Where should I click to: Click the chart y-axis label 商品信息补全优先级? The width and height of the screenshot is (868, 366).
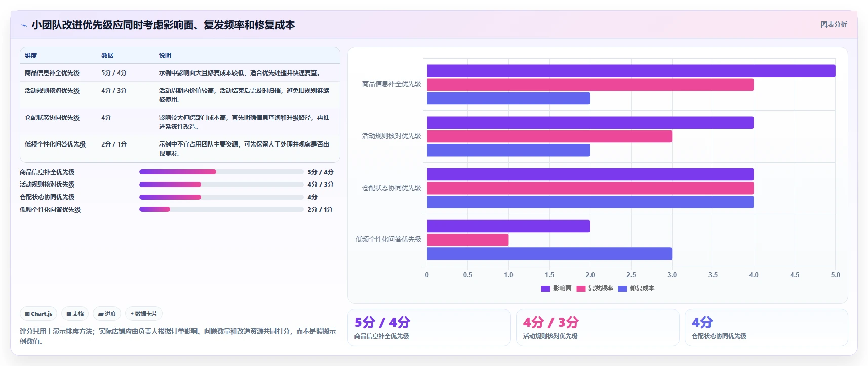(391, 84)
